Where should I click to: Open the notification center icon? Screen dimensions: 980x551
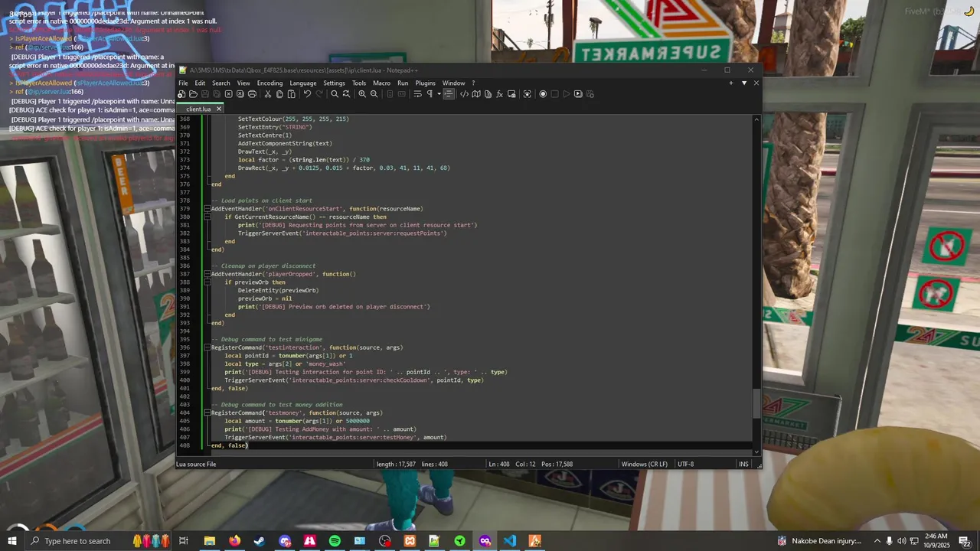[965, 541]
